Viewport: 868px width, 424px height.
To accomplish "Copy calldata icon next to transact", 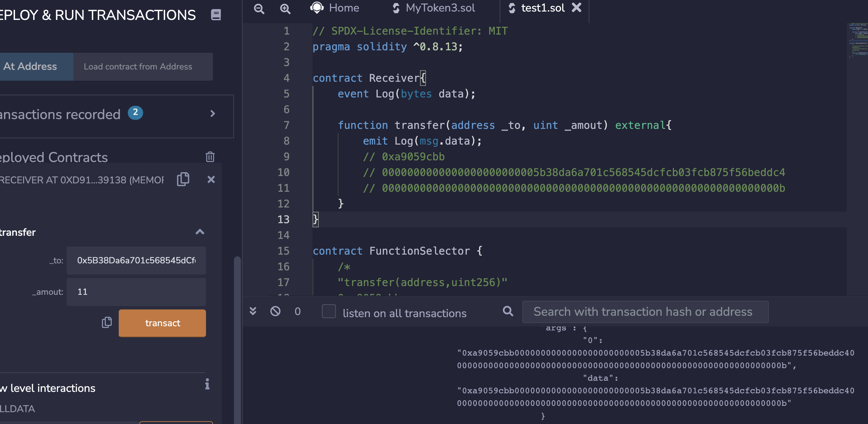I will click(x=106, y=322).
